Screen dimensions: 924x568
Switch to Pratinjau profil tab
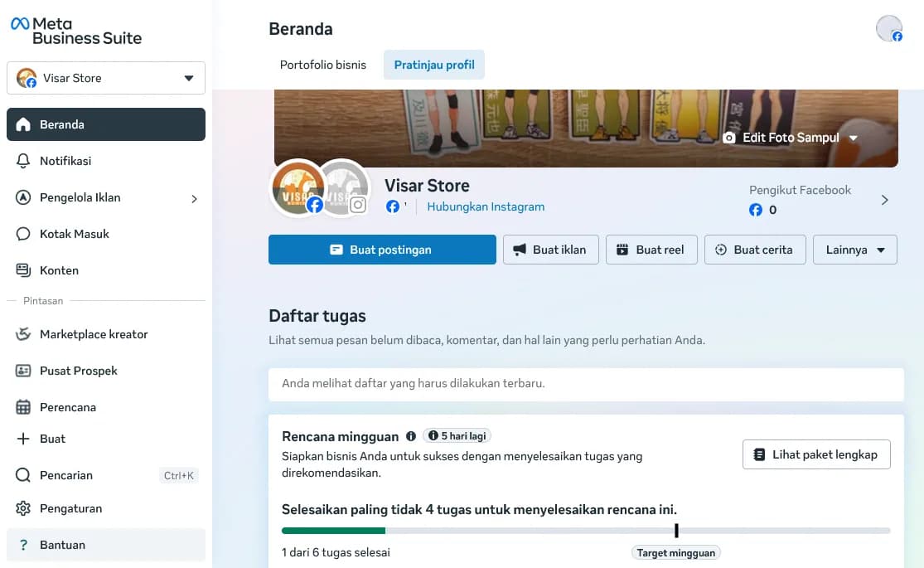point(434,65)
